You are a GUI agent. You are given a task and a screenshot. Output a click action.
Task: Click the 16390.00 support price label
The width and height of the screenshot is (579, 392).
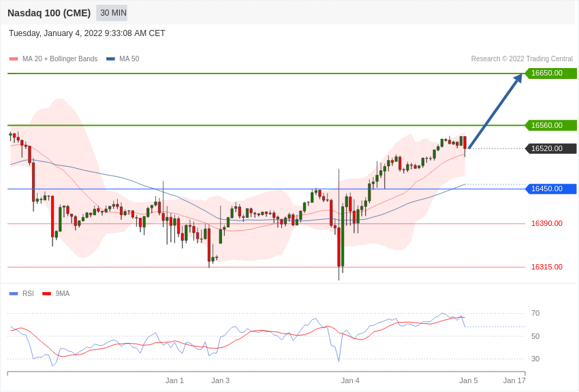click(547, 223)
